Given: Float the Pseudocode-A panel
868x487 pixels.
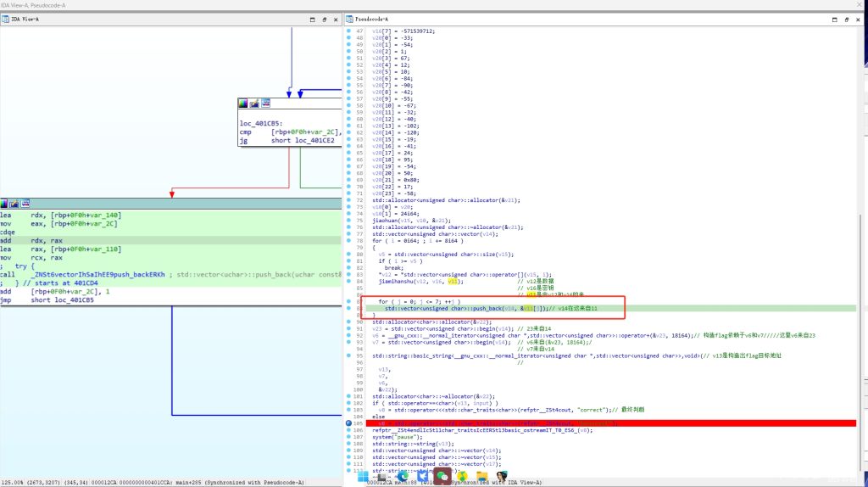Looking at the screenshot, I should (x=847, y=20).
